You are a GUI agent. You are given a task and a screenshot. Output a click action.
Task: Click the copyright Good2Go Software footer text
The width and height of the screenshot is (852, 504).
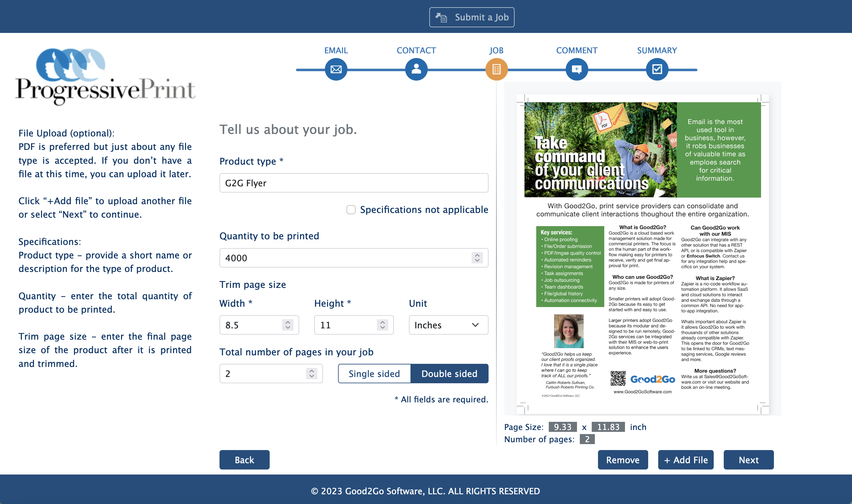(425, 491)
